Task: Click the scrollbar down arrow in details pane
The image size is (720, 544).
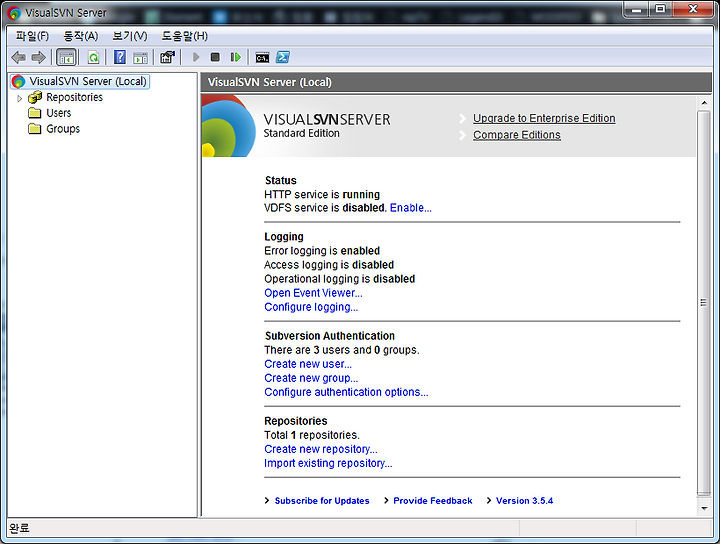Action: pyautogui.click(x=704, y=508)
